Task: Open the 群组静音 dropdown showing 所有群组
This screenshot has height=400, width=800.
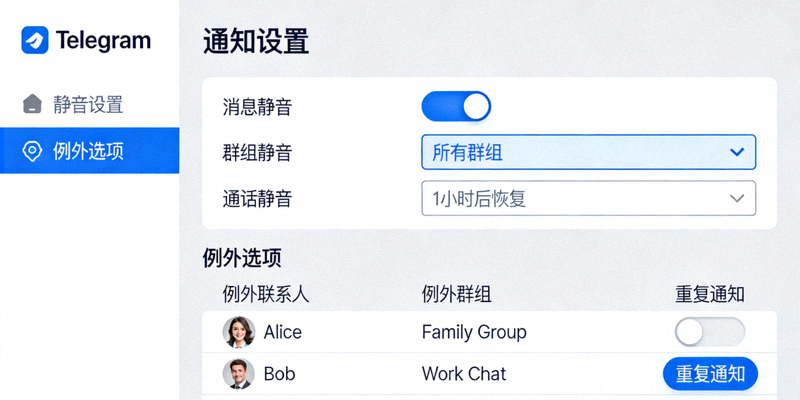Action: pyautogui.click(x=588, y=152)
